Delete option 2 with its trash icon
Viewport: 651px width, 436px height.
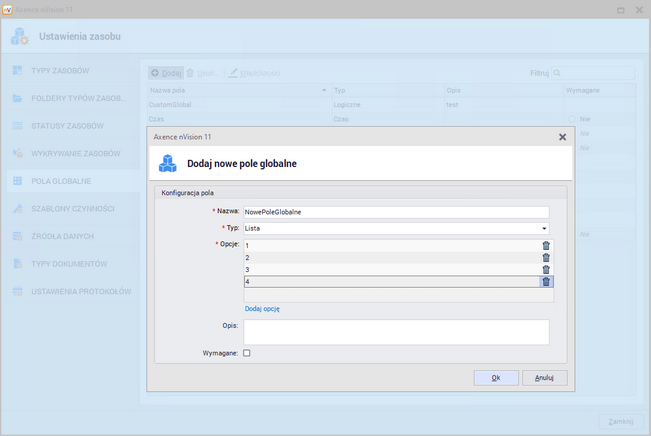point(546,257)
